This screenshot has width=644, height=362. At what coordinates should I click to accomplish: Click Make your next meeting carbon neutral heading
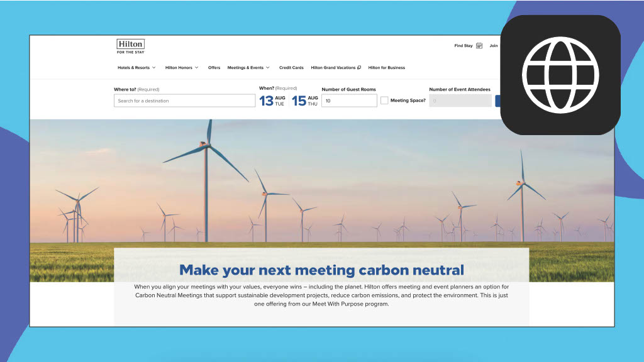pyautogui.click(x=321, y=270)
